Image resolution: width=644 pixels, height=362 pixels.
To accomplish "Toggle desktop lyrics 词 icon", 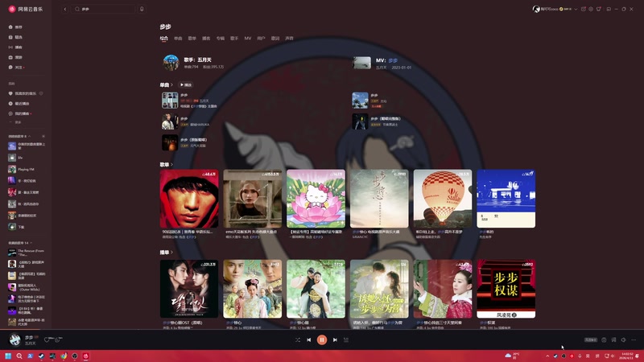I will point(613,339).
